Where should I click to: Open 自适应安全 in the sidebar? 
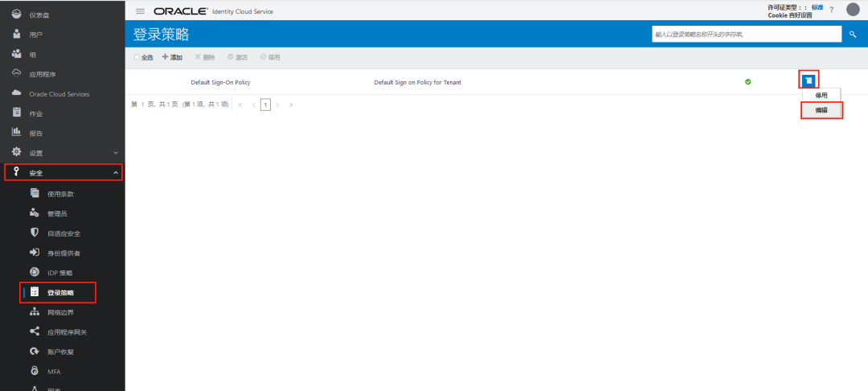point(63,233)
